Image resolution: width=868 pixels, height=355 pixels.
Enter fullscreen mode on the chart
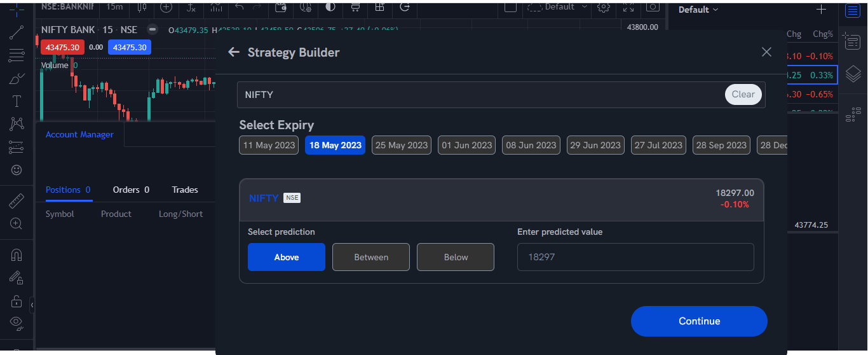tap(628, 8)
